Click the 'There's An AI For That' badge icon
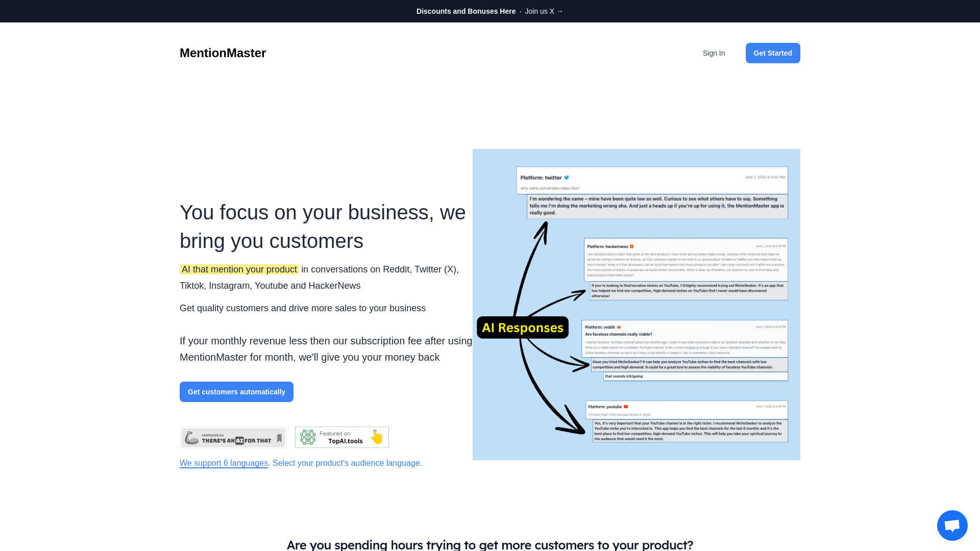This screenshot has width=980, height=551. (x=233, y=437)
